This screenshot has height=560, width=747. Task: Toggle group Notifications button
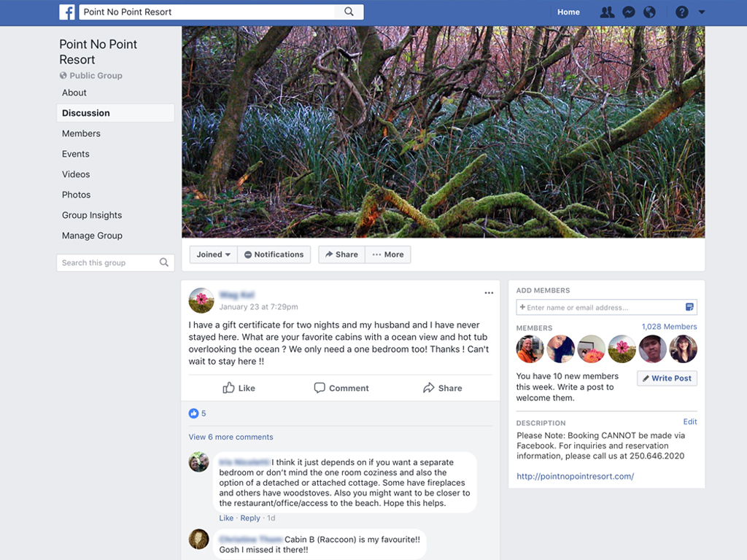(x=274, y=254)
